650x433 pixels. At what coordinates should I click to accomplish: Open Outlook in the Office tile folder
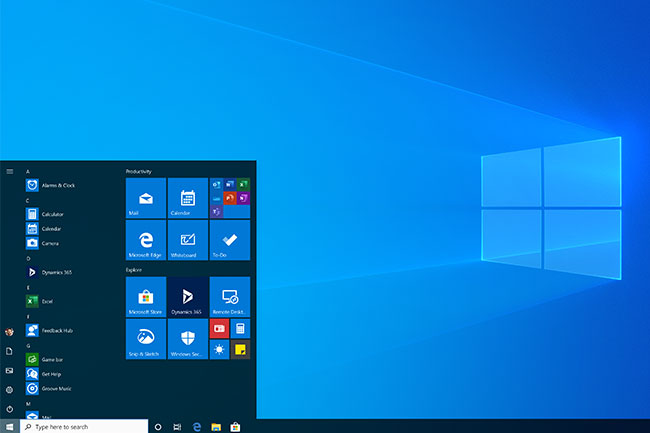216,184
